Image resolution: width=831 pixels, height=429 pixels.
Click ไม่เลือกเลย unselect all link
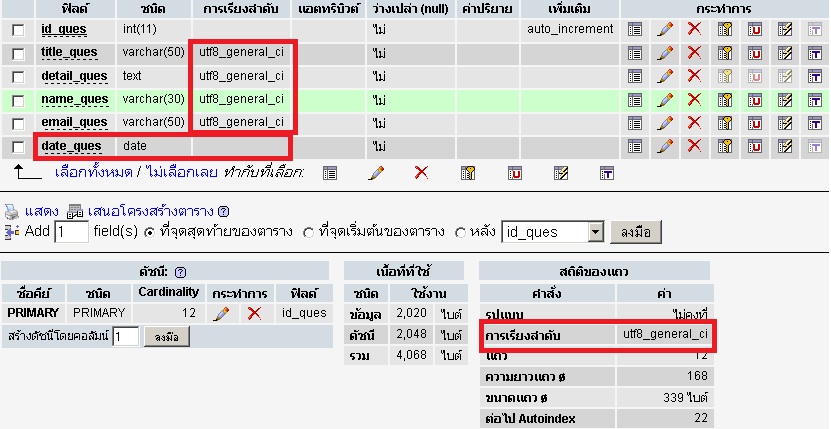(x=181, y=172)
